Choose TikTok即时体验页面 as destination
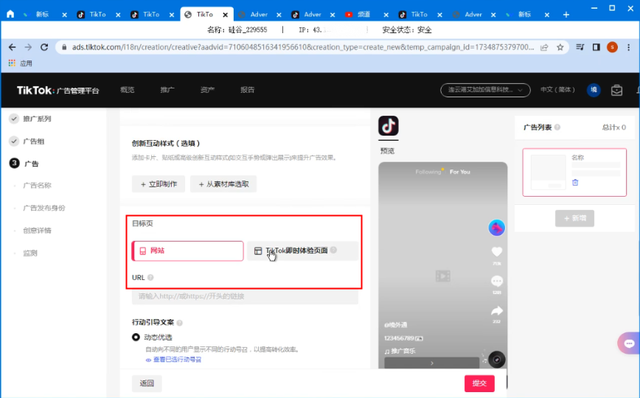This screenshot has width=640, height=398. 302,251
